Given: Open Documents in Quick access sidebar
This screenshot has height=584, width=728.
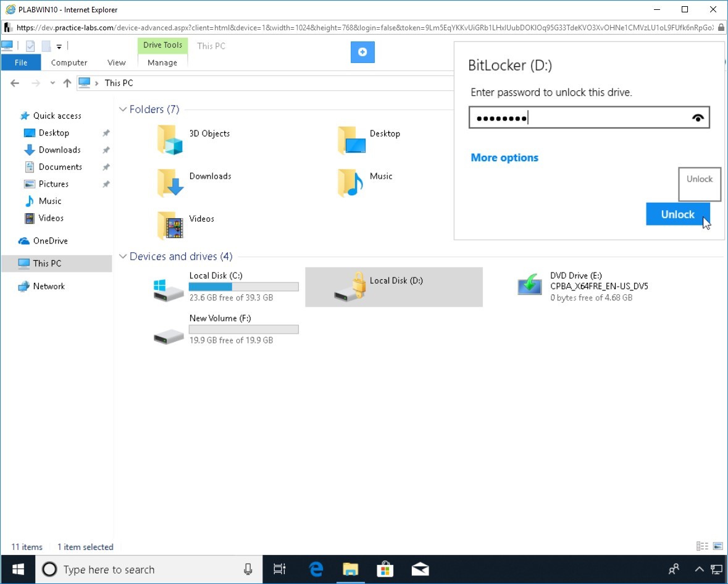Looking at the screenshot, I should click(61, 167).
